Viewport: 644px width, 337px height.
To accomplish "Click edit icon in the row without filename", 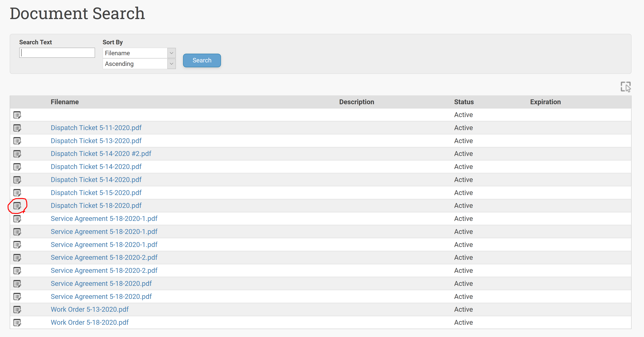I will 17,115.
